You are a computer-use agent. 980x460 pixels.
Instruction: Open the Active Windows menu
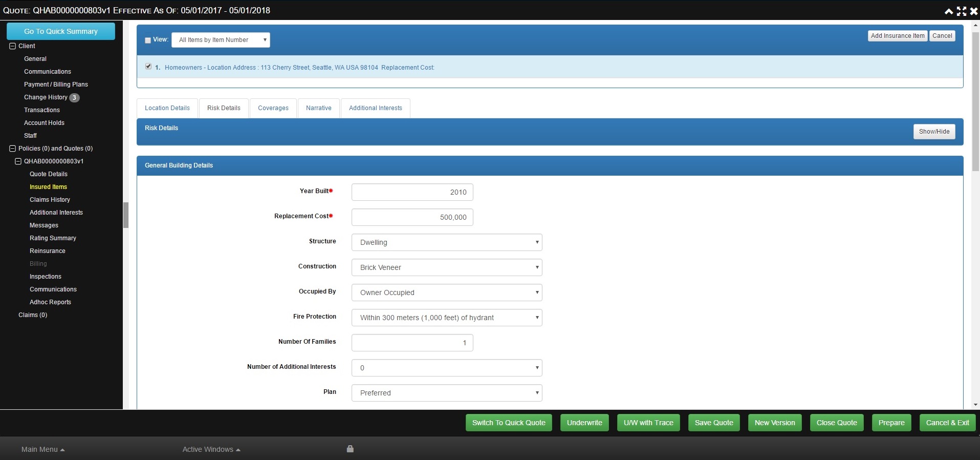pyautogui.click(x=211, y=449)
